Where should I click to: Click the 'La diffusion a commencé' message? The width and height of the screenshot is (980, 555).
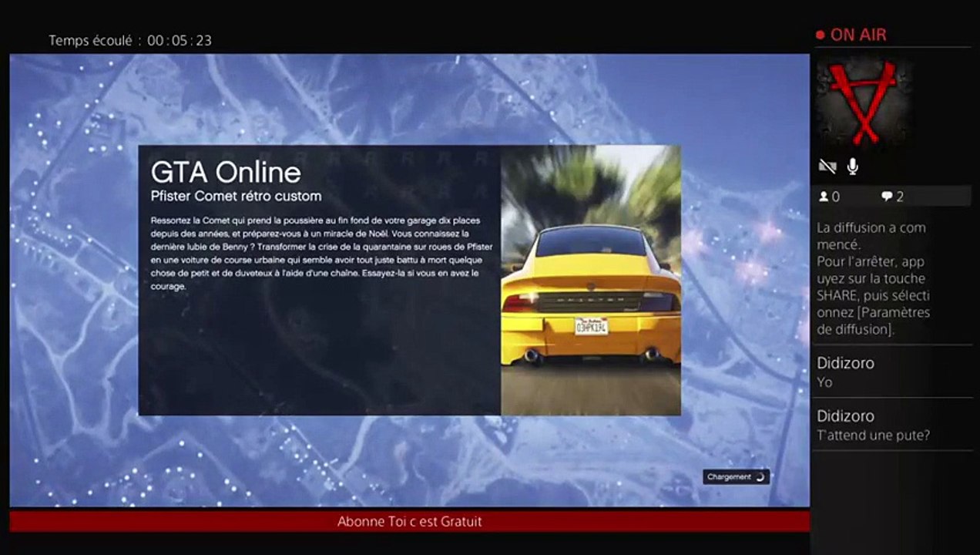coord(874,278)
